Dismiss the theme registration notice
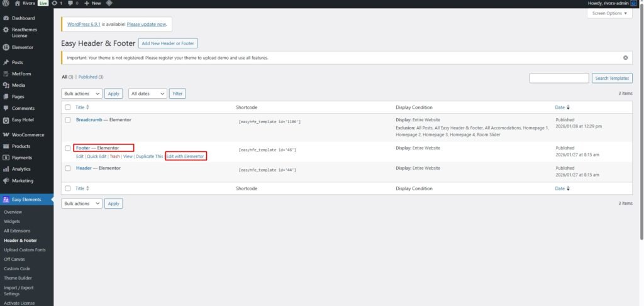Viewport: 644px width, 306px height. [625, 58]
